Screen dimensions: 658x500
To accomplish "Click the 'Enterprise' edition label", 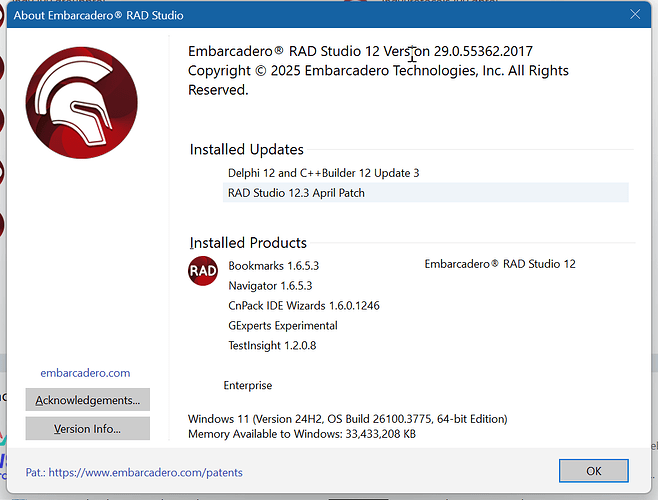I will [248, 385].
